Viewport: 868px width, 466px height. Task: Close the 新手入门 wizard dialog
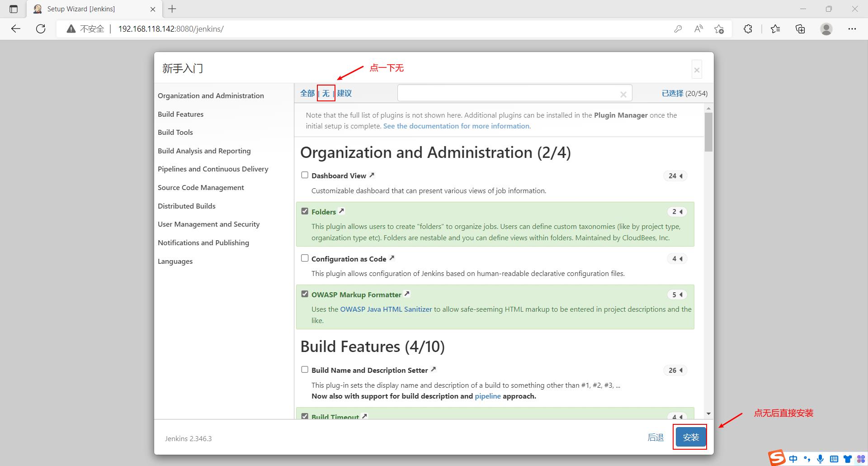point(697,70)
